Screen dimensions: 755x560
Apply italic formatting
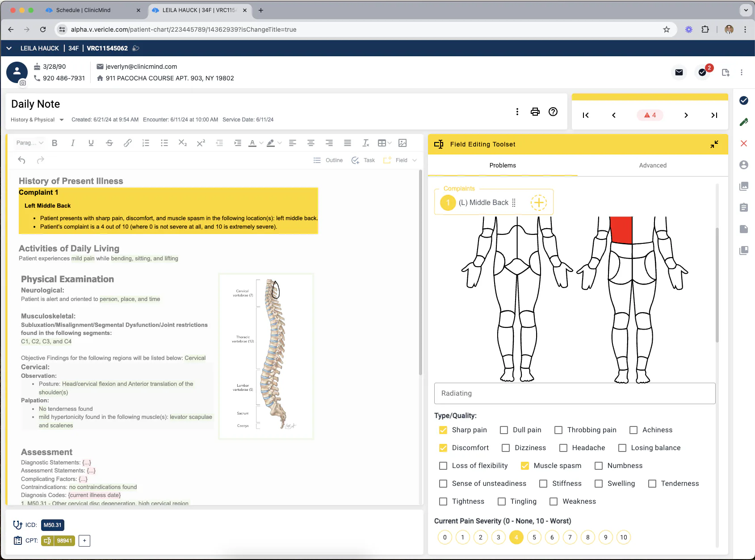coord(73,143)
